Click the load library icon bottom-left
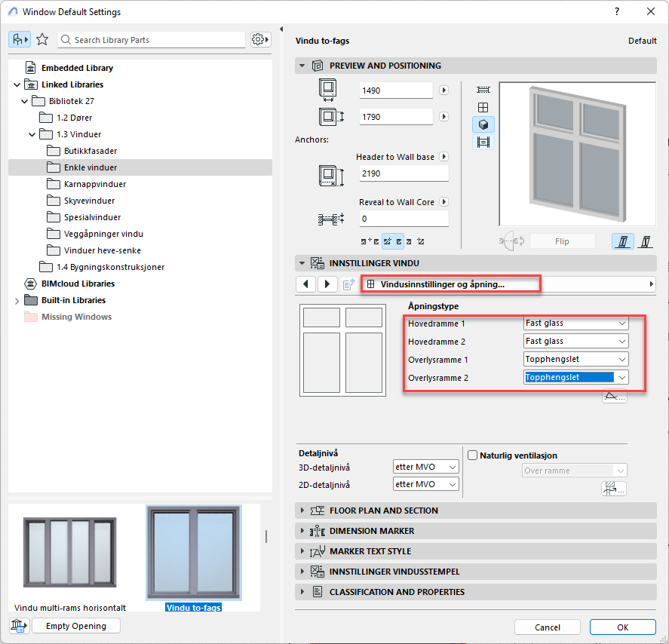The height and width of the screenshot is (644, 669). [17, 626]
